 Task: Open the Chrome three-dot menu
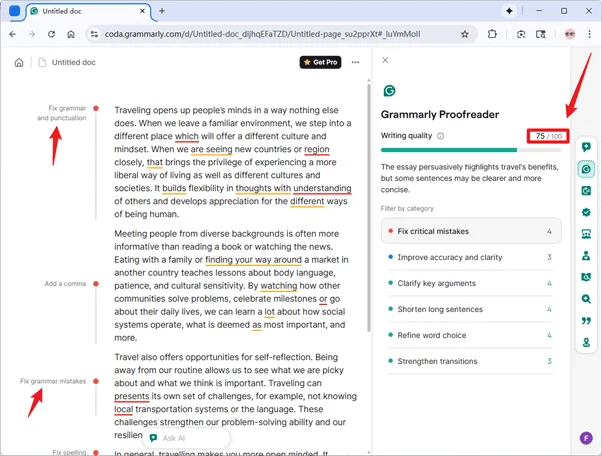[x=589, y=34]
